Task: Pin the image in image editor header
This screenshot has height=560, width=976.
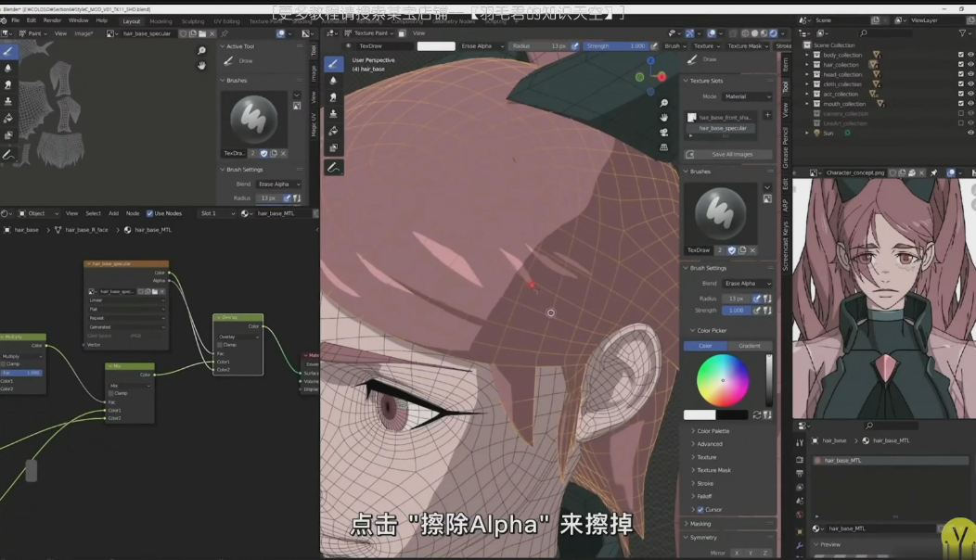Action: pos(225,33)
